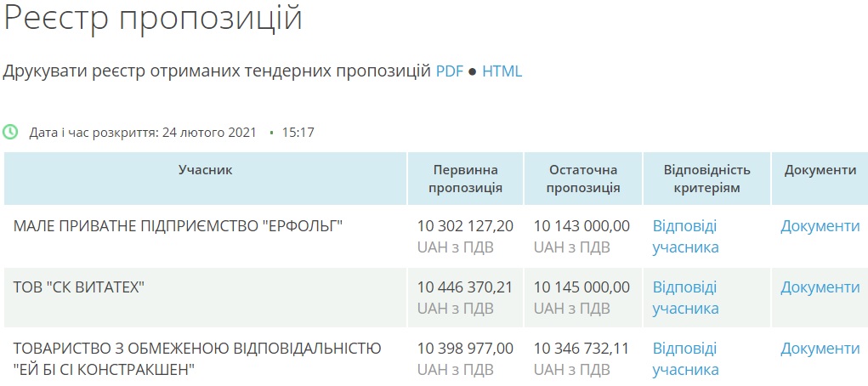Open participant answers for ЕРФОЛЬГ
868x386 pixels.
coord(685,236)
